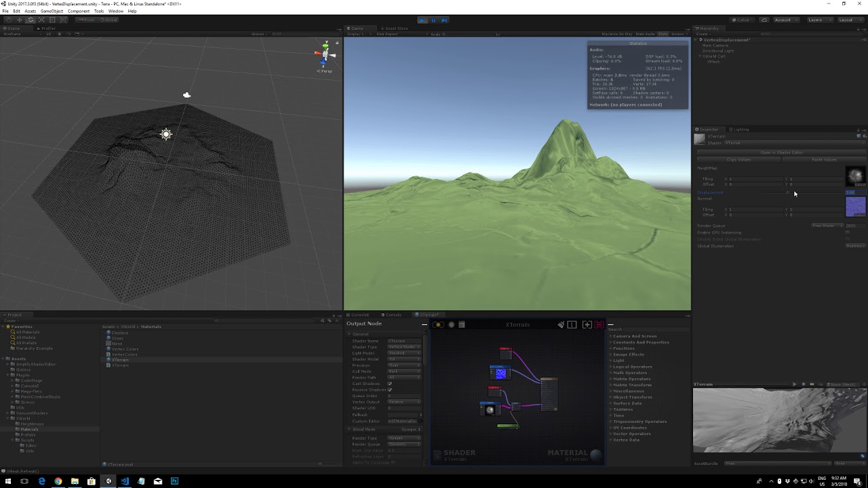This screenshot has height=488, width=868.
Task: Toggle the Pivot handle position button
Action: [x=87, y=20]
